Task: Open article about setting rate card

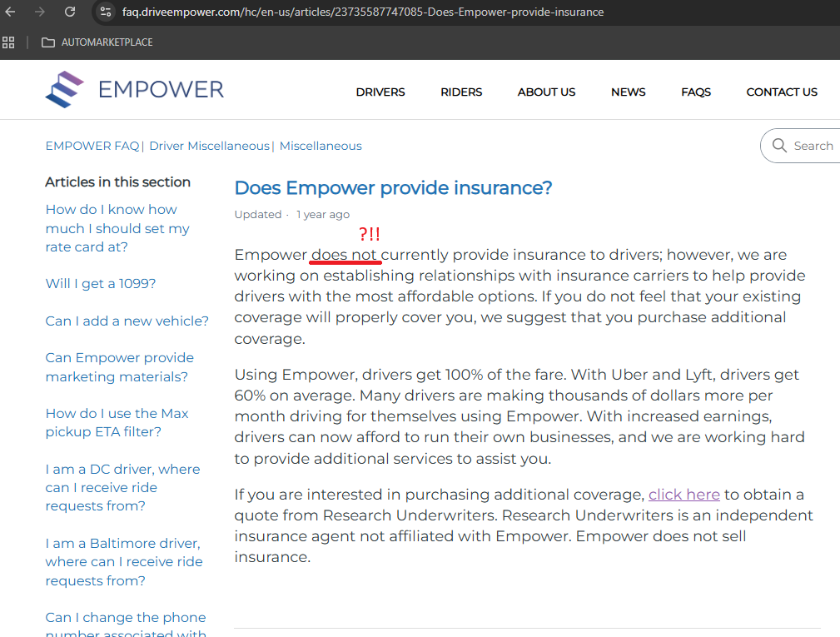Action: tap(117, 228)
